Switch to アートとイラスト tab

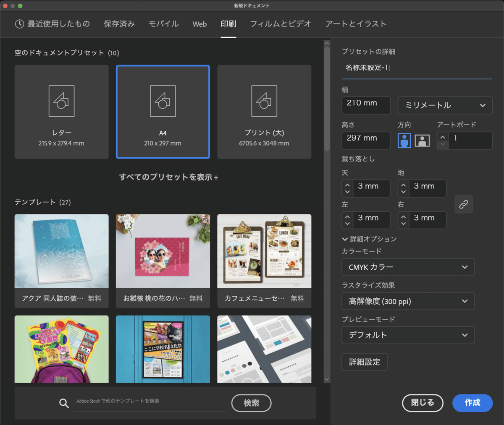[x=356, y=24]
